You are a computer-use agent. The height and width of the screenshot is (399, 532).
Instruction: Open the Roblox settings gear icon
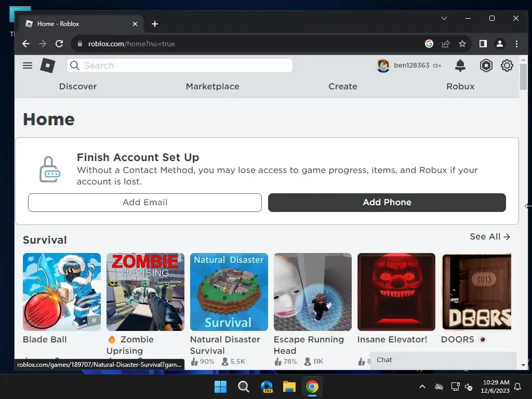(507, 65)
